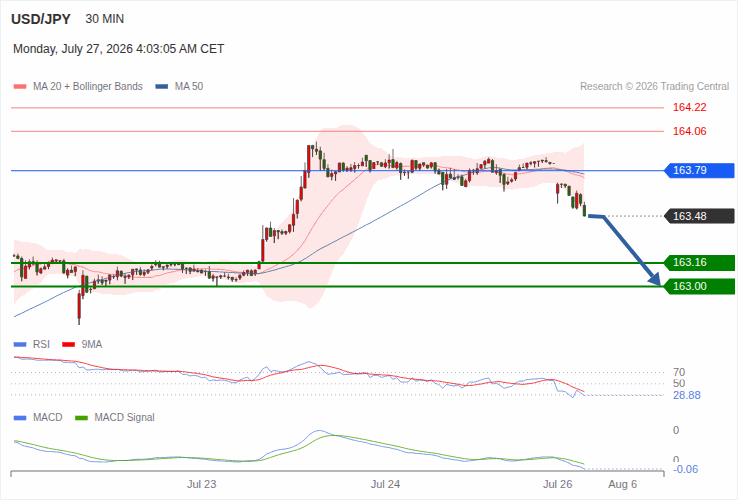Click the USD/JPY chart title
Image resolution: width=738 pixels, height=500 pixels.
click(41, 19)
